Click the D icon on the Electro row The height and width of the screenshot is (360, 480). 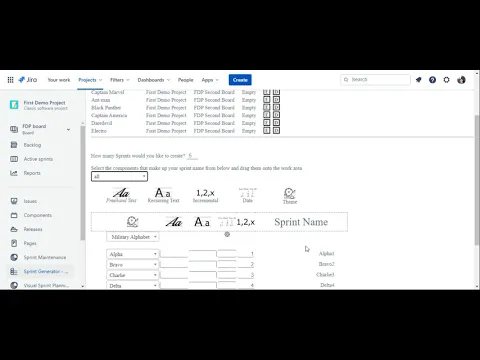pyautogui.click(x=276, y=130)
